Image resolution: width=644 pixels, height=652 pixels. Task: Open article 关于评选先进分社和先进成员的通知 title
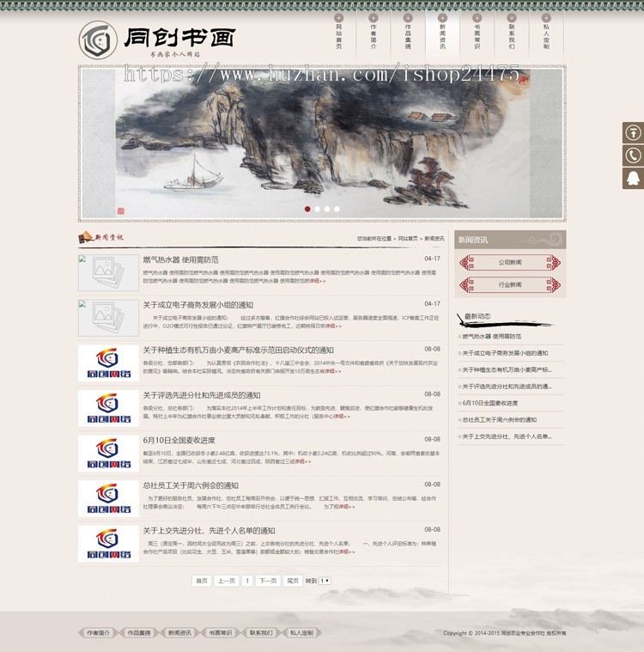point(202,395)
